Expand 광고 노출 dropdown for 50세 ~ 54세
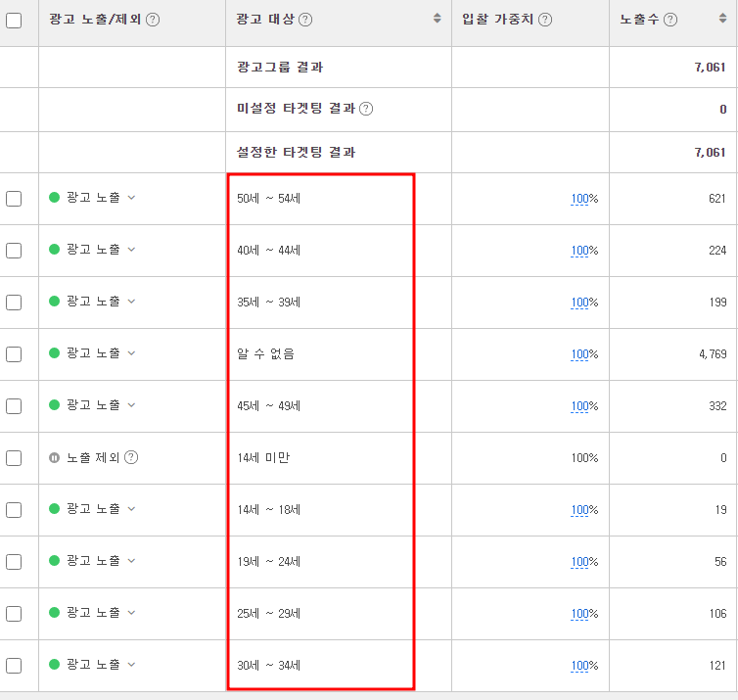Viewport: 738px width, 700px height. [x=132, y=198]
